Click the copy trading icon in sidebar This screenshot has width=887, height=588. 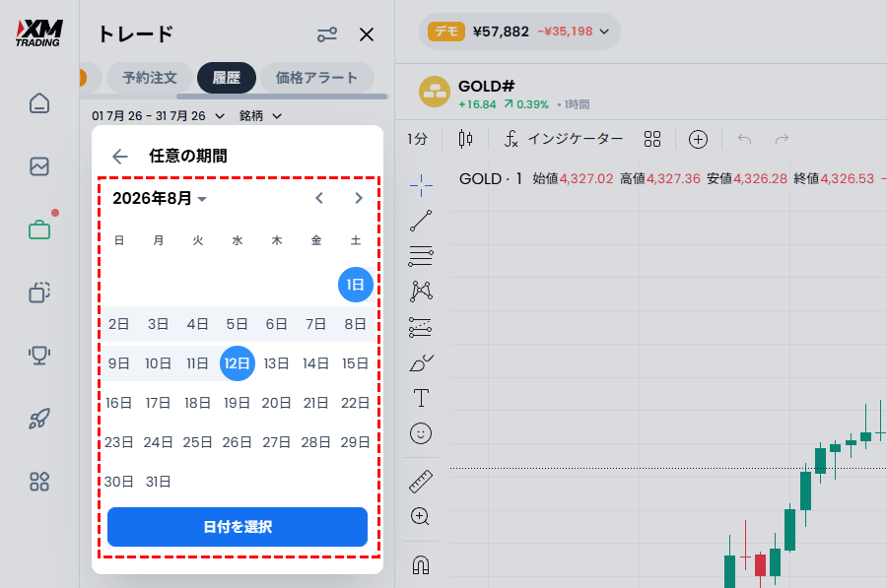pyautogui.click(x=39, y=293)
